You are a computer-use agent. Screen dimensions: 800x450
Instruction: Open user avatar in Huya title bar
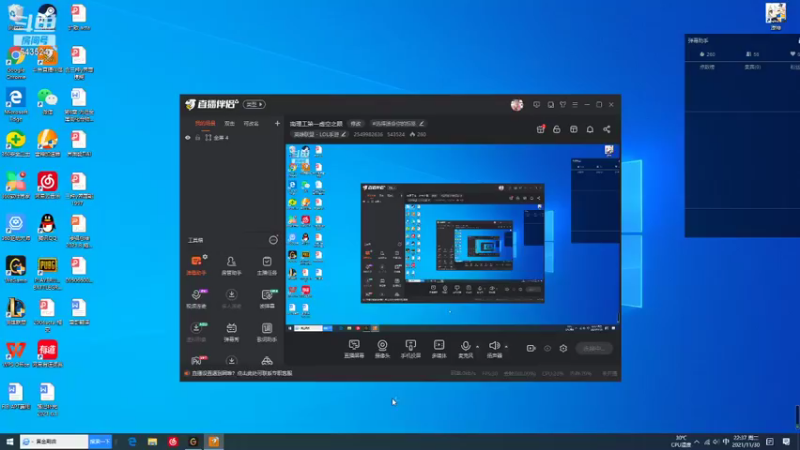click(x=517, y=105)
